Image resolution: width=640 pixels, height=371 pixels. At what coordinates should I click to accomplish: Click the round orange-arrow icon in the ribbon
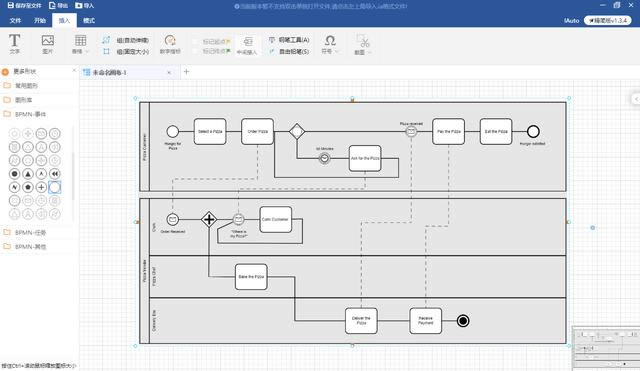click(170, 44)
